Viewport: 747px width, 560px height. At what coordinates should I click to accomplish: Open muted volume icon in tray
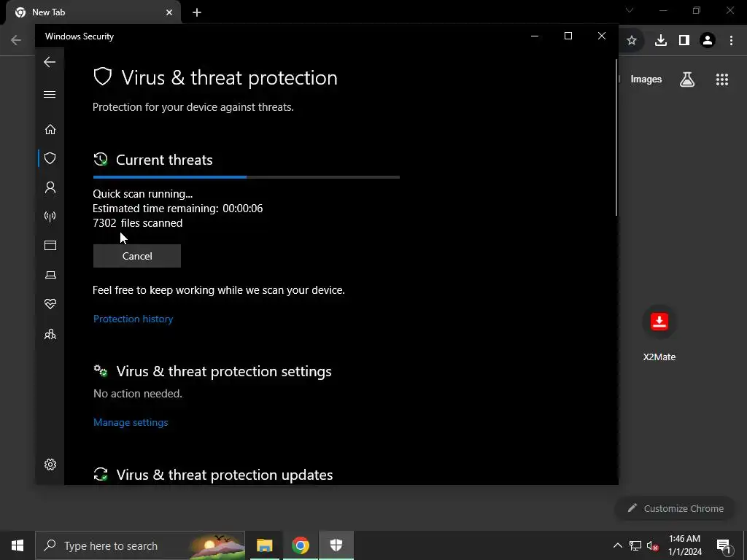coord(653,545)
